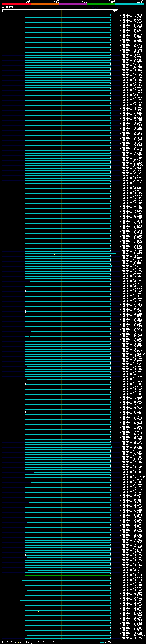The image size is (146, 644).
Task: Select hit label UniRef100_P15731
Action: click(131, 311)
